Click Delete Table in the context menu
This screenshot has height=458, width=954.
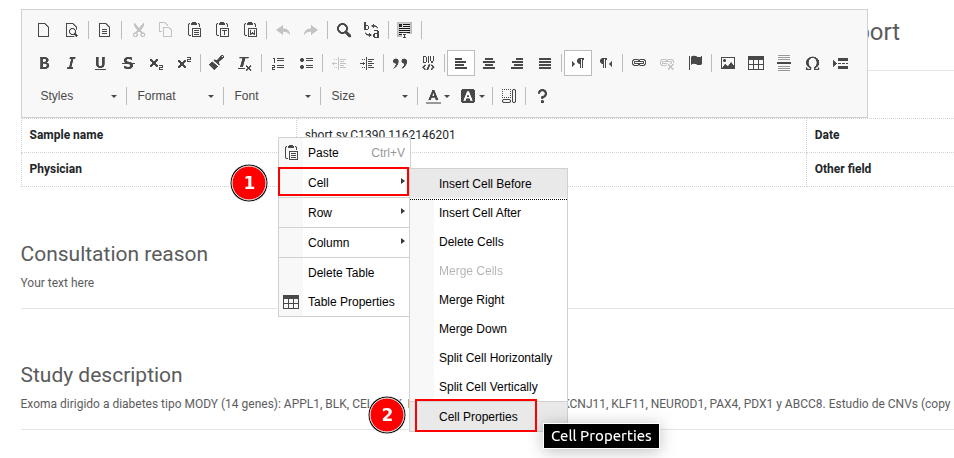341,273
